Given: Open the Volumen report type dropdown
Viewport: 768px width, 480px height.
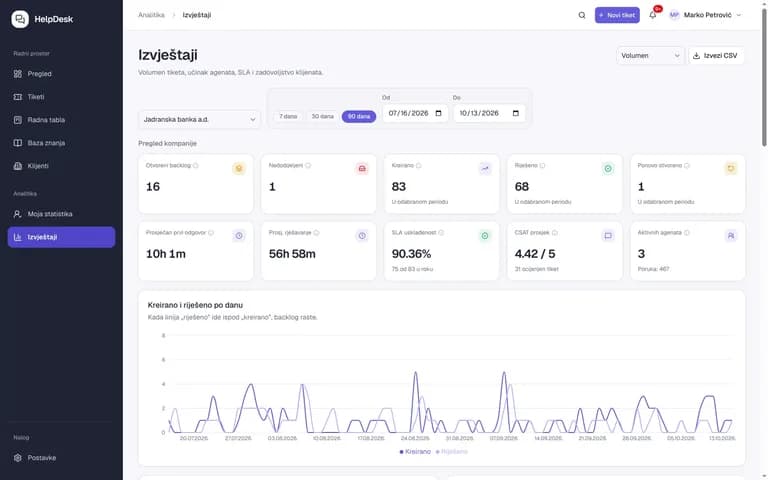Looking at the screenshot, I should (650, 56).
